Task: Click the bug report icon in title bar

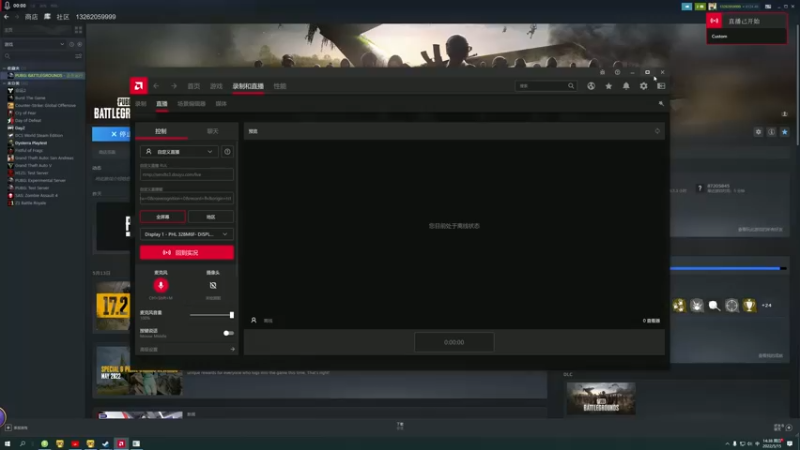Action: (x=603, y=72)
